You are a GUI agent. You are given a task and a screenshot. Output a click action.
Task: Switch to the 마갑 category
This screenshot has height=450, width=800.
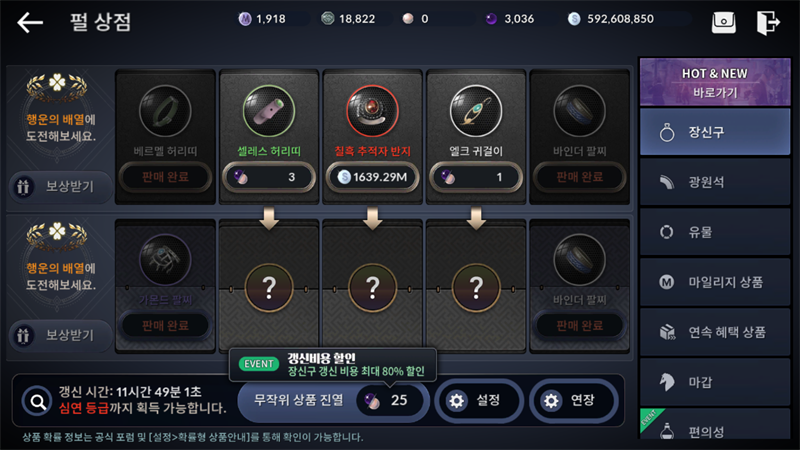(x=715, y=382)
